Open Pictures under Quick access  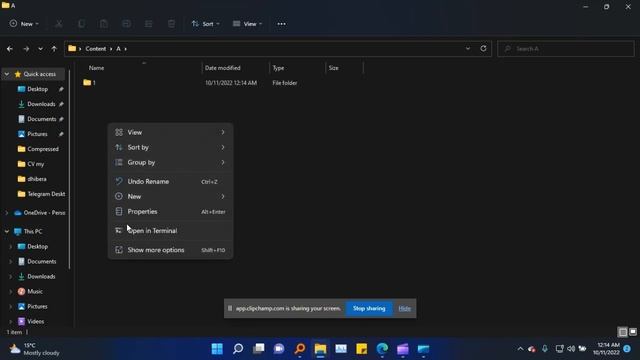[37, 134]
